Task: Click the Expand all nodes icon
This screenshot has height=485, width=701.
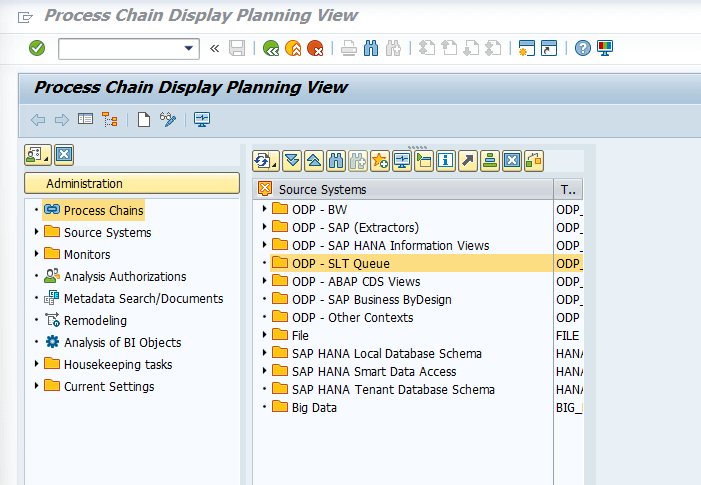Action: 292,160
